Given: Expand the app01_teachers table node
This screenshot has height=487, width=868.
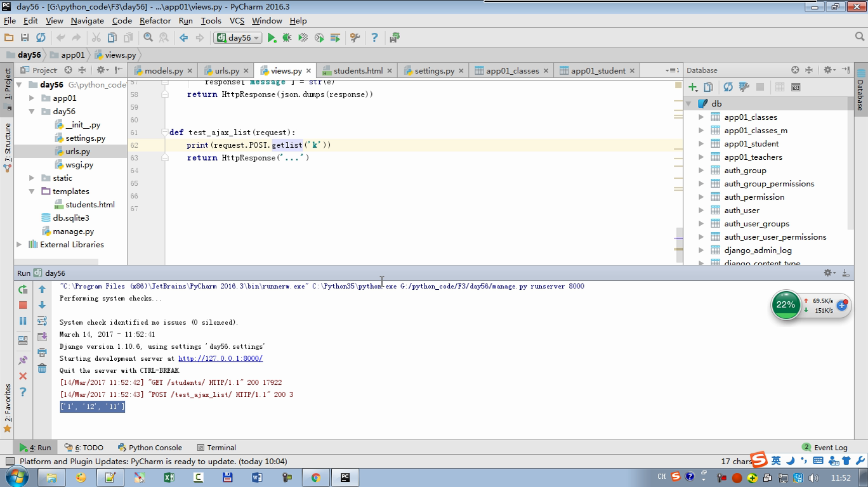Looking at the screenshot, I should click(x=701, y=157).
